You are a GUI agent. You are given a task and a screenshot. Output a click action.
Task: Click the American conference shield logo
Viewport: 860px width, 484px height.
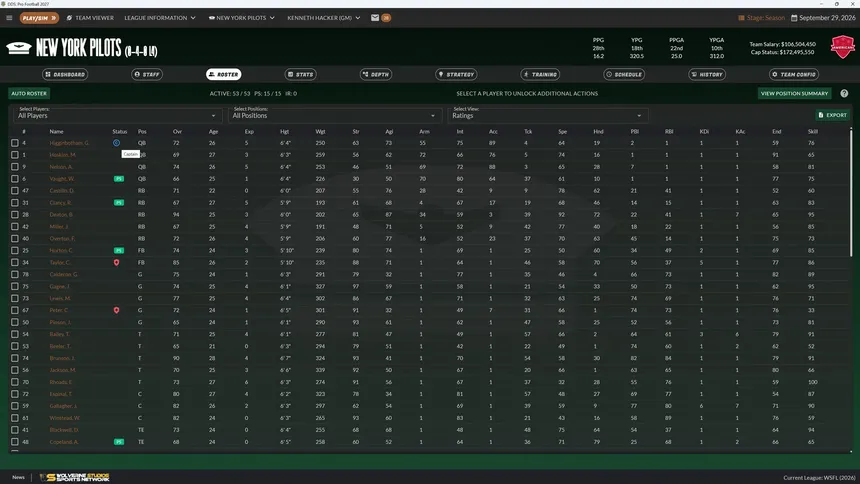(843, 47)
